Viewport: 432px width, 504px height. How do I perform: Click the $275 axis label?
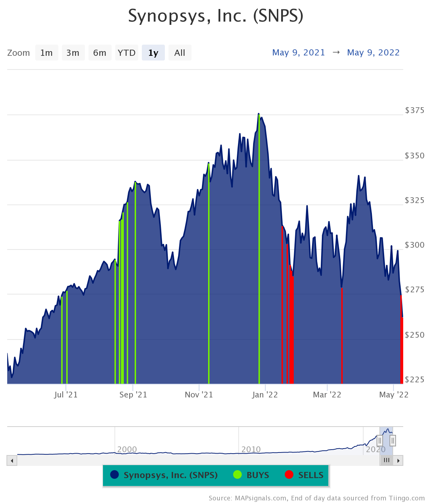click(415, 289)
